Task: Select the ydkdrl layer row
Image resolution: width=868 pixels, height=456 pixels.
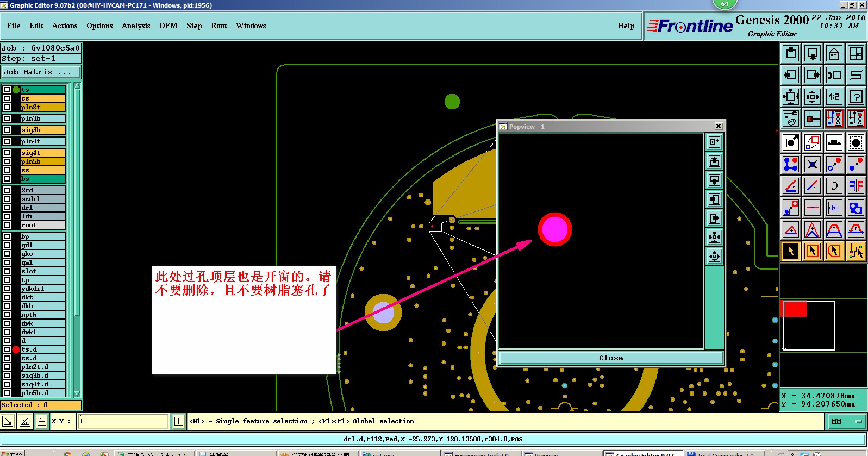Action: click(43, 289)
